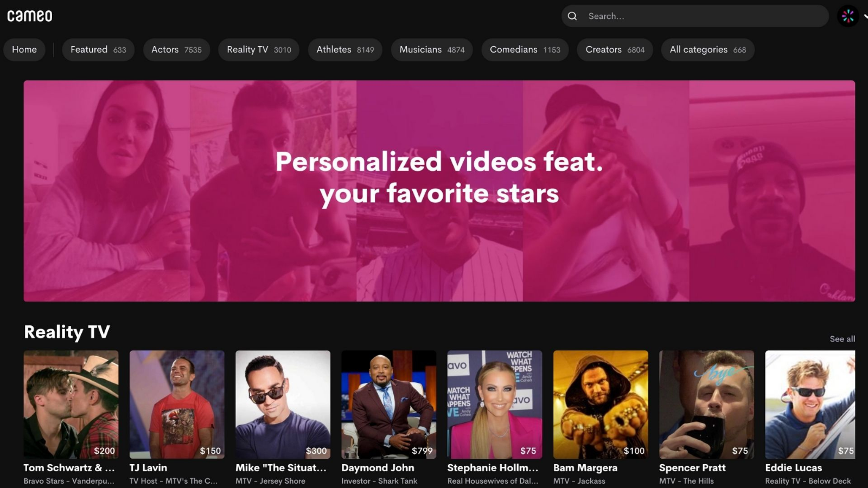Click the Cameo logo
Viewport: 868px width, 488px height.
click(x=30, y=16)
